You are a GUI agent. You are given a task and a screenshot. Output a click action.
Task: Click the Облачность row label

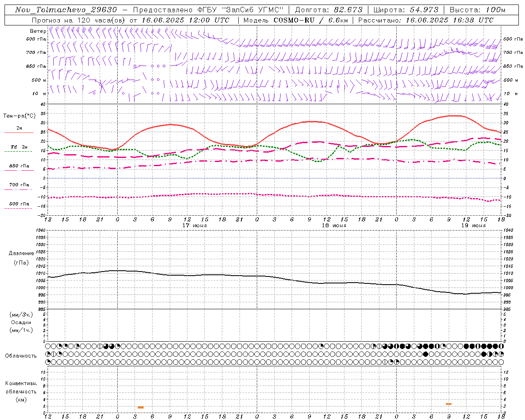click(x=21, y=356)
